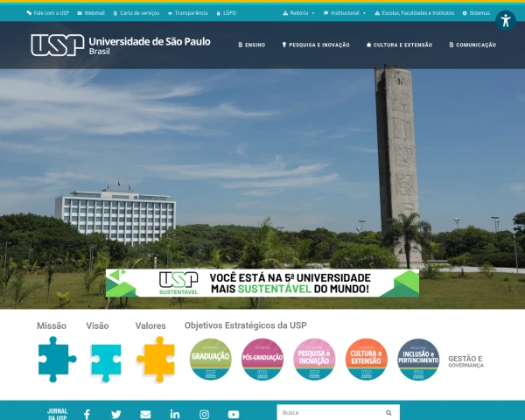The height and width of the screenshot is (420, 525).
Task: Click the Visão heading
Action: point(97,325)
